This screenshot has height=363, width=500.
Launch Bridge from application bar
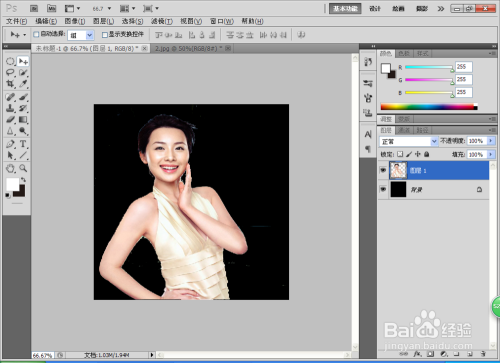[x=34, y=8]
